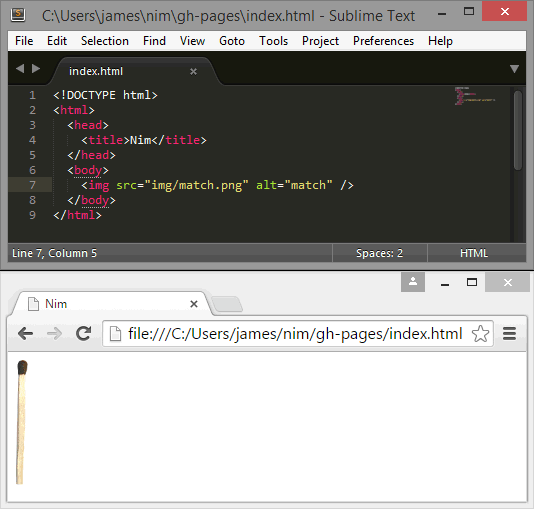The image size is (534, 509).
Task: Click the Chrome address bar URL
Action: [x=295, y=334]
